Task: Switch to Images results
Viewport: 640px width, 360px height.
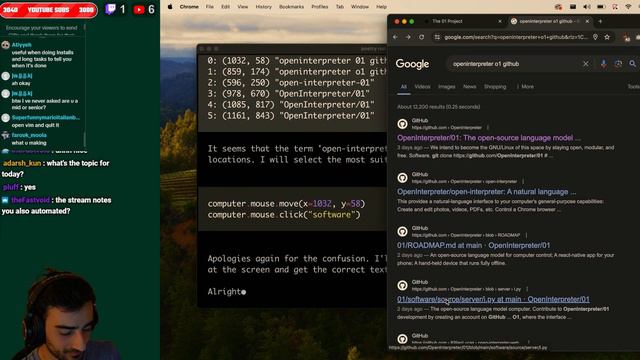Action: coord(447,87)
